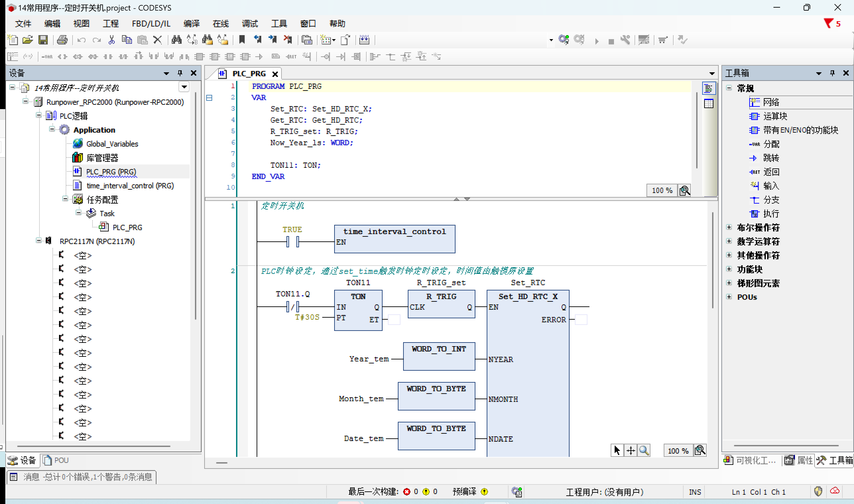This screenshot has height=504, width=854.
Task: Open the 文件 menu
Action: (x=23, y=24)
